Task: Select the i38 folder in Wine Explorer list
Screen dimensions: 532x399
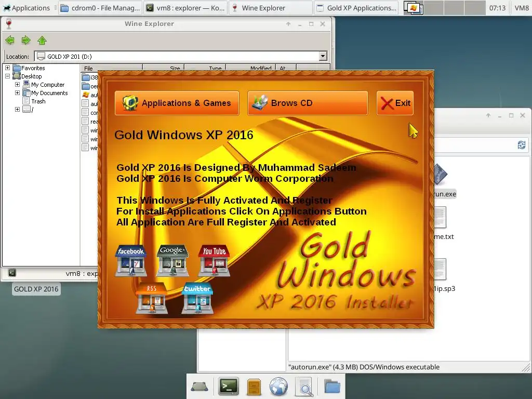Action: click(x=89, y=77)
